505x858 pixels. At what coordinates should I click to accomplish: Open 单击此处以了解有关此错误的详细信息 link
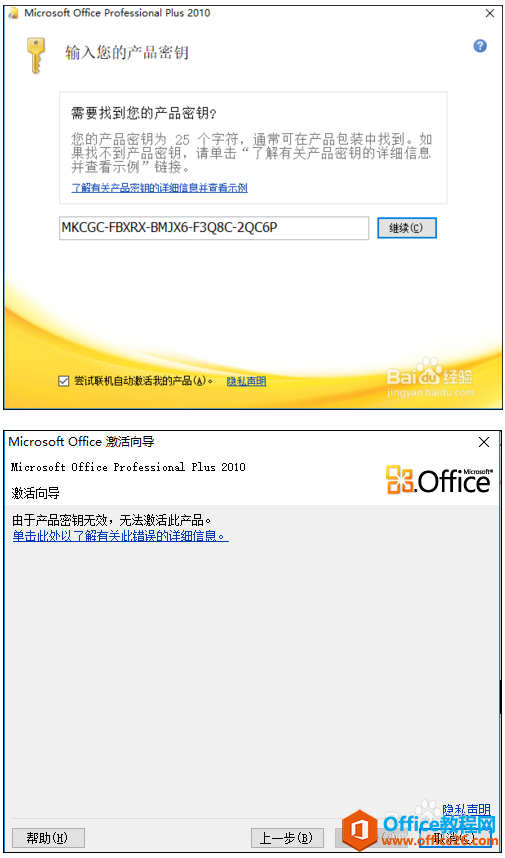click(x=120, y=536)
